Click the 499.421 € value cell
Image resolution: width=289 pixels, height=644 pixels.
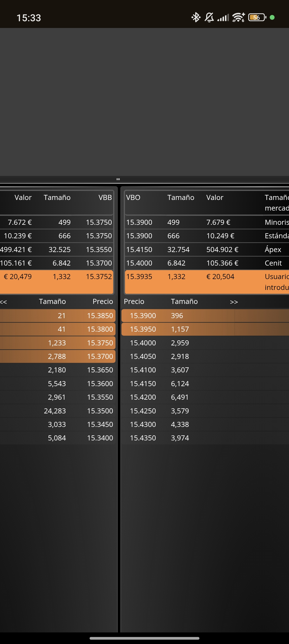pos(16,249)
